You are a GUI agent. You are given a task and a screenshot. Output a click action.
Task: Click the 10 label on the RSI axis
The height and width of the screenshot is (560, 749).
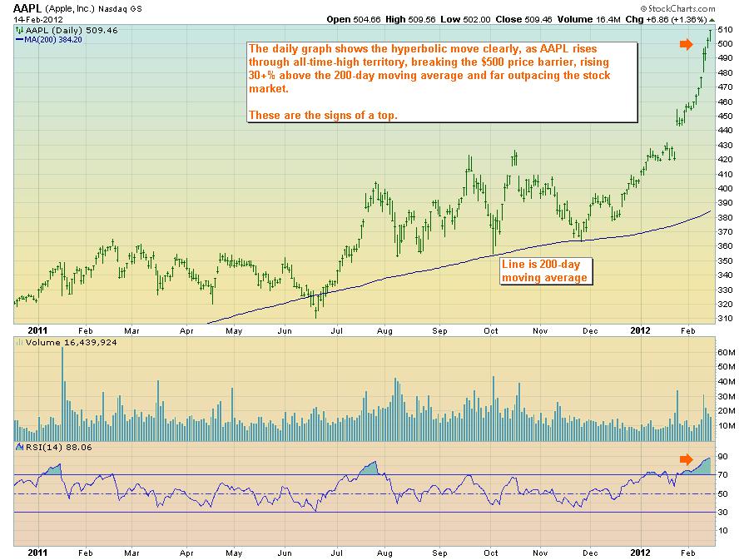723,531
